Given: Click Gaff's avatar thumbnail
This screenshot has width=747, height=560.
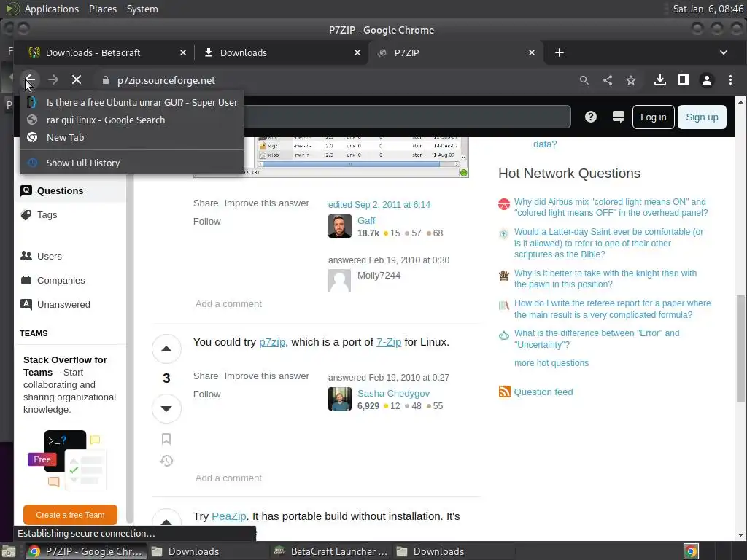Looking at the screenshot, I should [x=340, y=226].
